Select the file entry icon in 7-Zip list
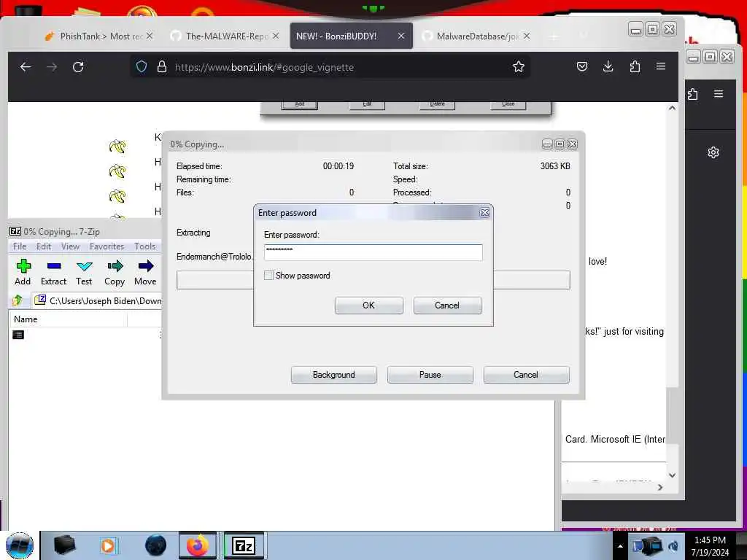This screenshot has height=560, width=747. pyautogui.click(x=18, y=335)
